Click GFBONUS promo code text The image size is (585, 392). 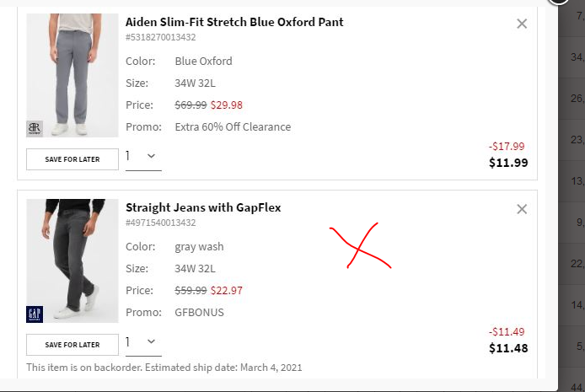(x=200, y=313)
